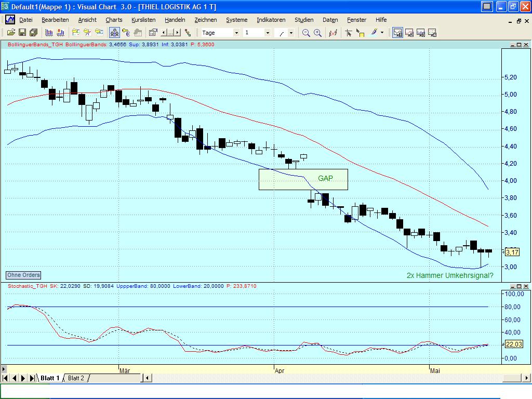Open the Tage timeframe dropdown
The width and height of the screenshot is (532, 399).
click(235, 32)
